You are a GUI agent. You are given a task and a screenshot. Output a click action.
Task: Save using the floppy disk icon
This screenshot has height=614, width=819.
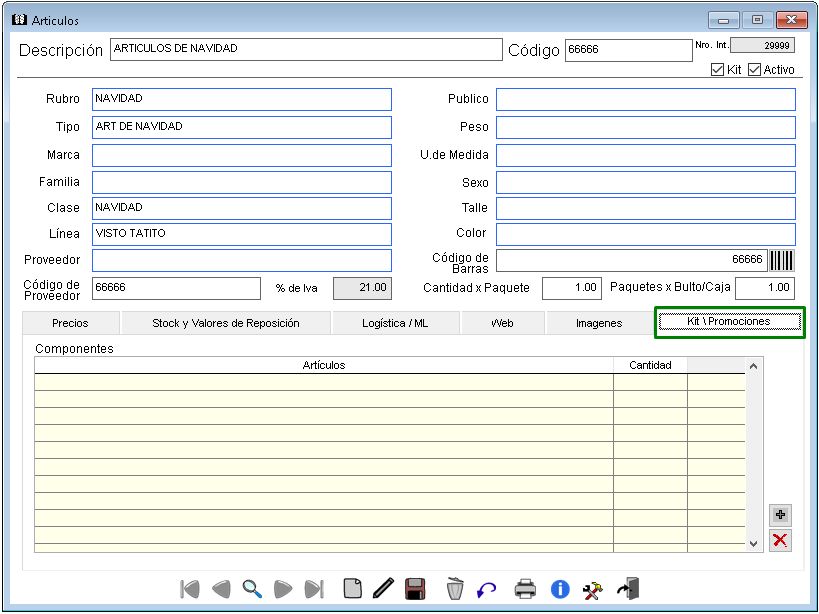pyautogui.click(x=416, y=588)
